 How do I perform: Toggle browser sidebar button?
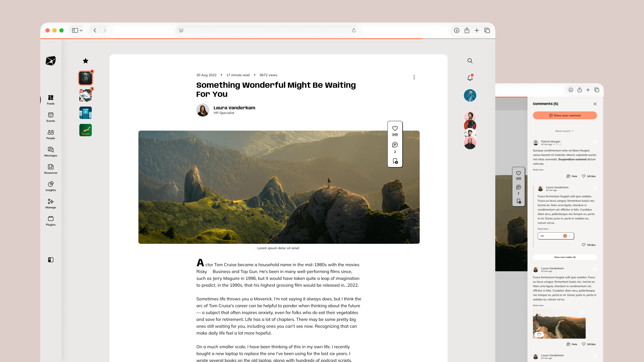[x=75, y=31]
